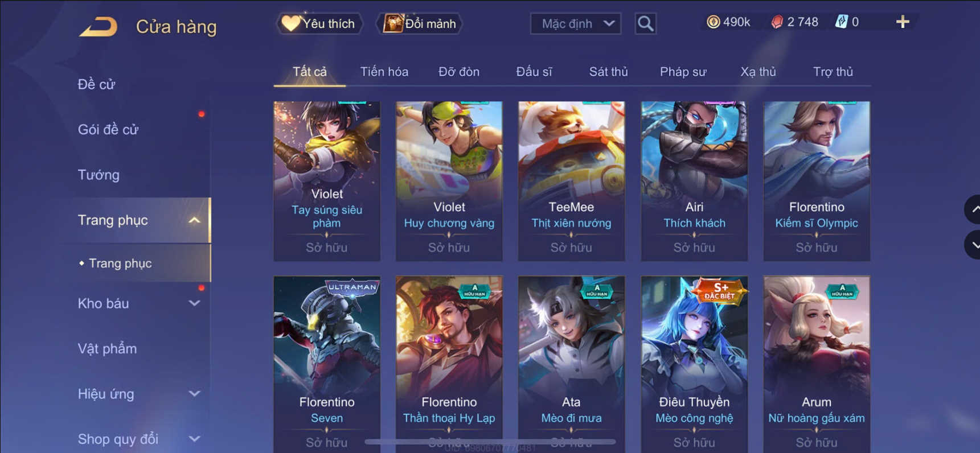
Task: Open the Mặc định sort dropdown
Action: click(576, 23)
